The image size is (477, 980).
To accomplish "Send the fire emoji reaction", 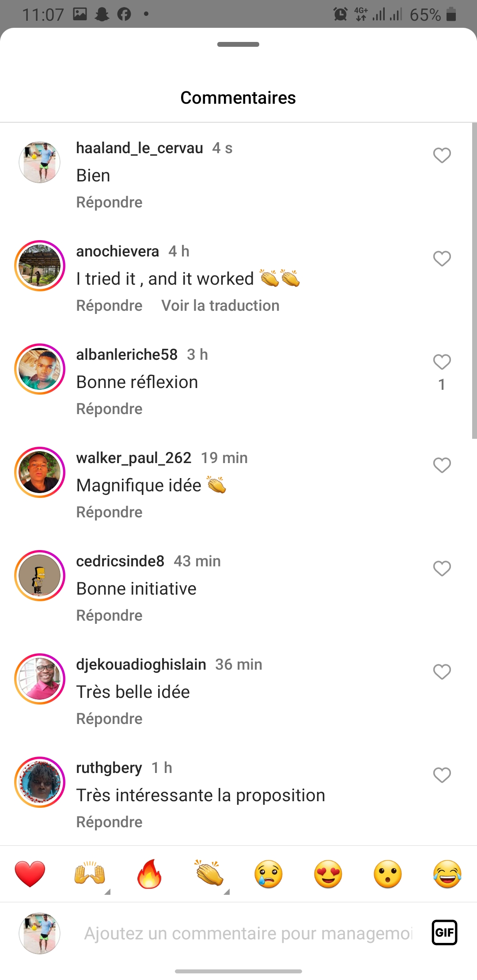I will 149,874.
